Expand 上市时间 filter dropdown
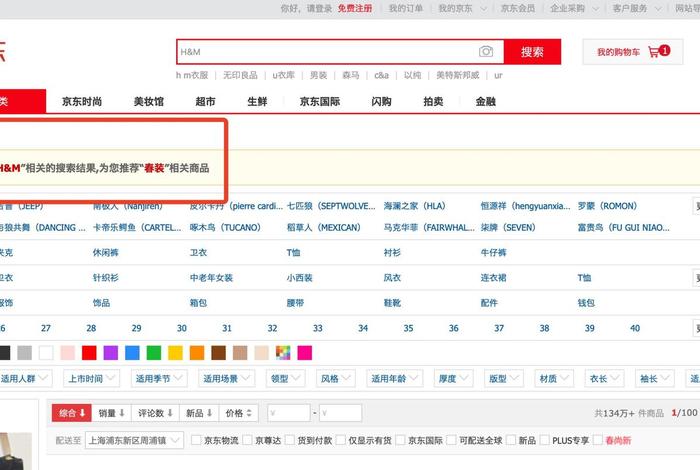Viewport: 700px width, 470px height. [92, 378]
